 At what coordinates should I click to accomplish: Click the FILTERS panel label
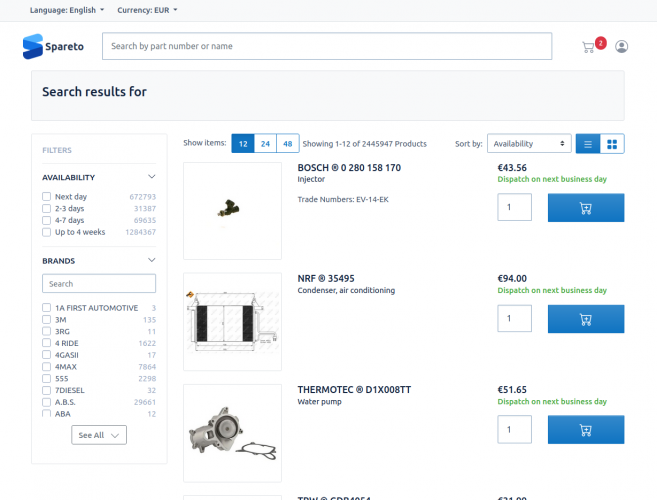click(57, 150)
